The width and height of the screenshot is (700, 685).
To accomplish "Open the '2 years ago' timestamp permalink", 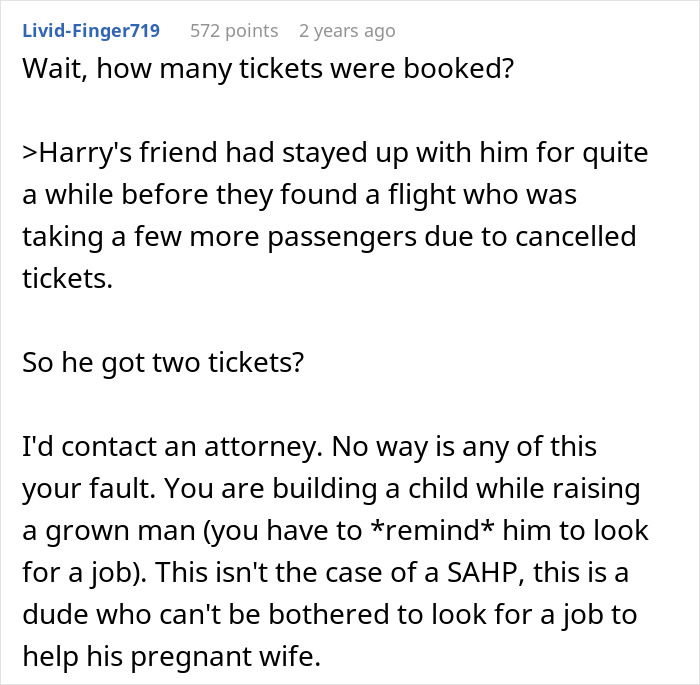I will tap(347, 31).
